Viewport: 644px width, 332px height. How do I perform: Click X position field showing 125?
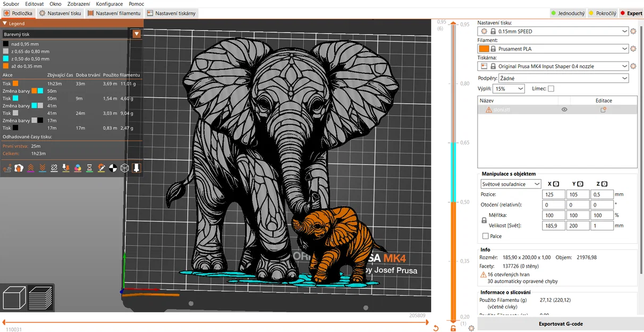pos(554,195)
